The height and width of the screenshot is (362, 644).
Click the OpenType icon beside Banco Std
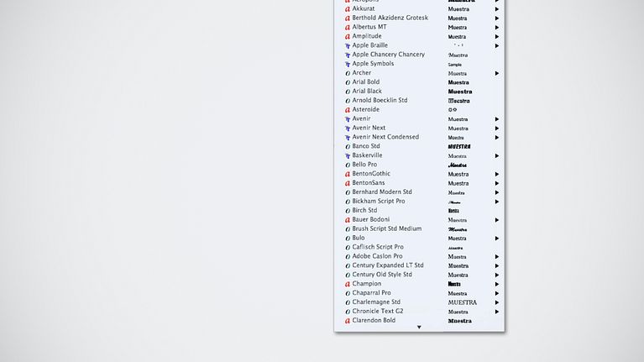coord(348,147)
